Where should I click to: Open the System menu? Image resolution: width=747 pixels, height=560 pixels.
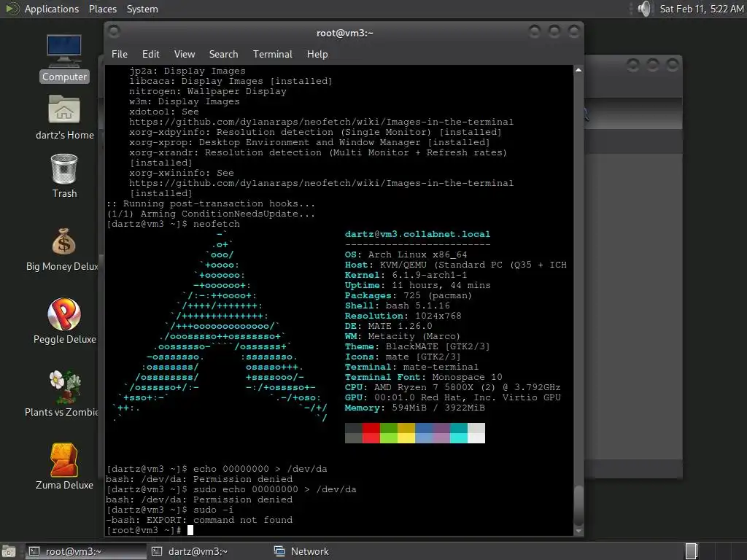click(x=142, y=9)
